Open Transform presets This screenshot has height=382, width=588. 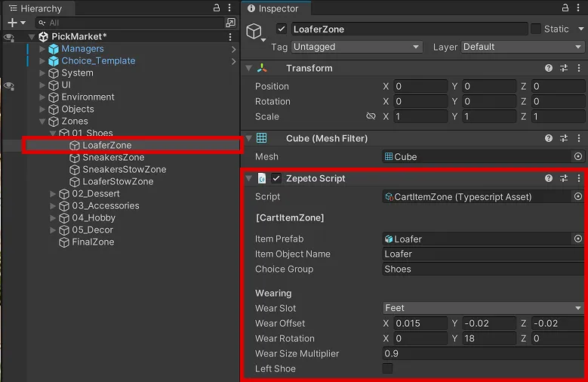coord(564,68)
